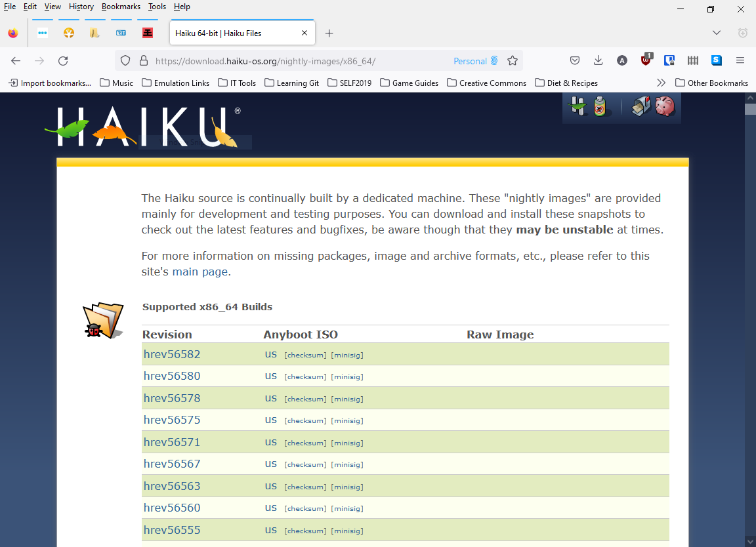
Task: Switch to the red-black pinned tab
Action: pyautogui.click(x=148, y=33)
